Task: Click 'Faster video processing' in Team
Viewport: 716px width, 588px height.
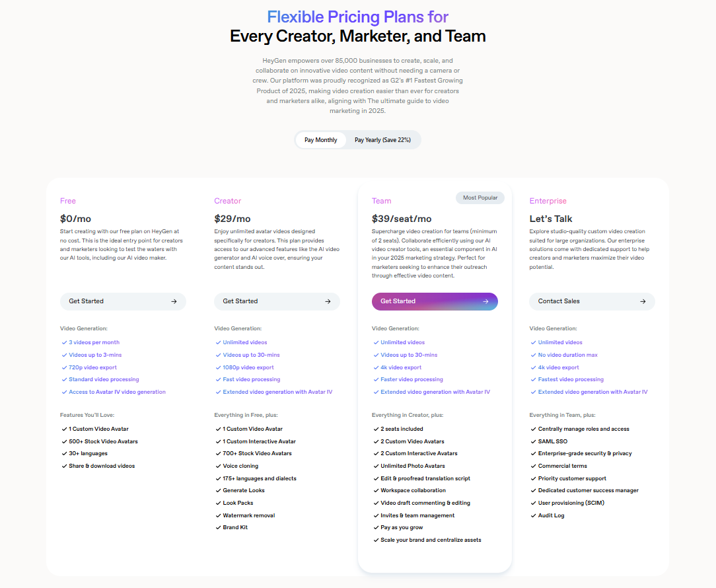Action: point(412,379)
